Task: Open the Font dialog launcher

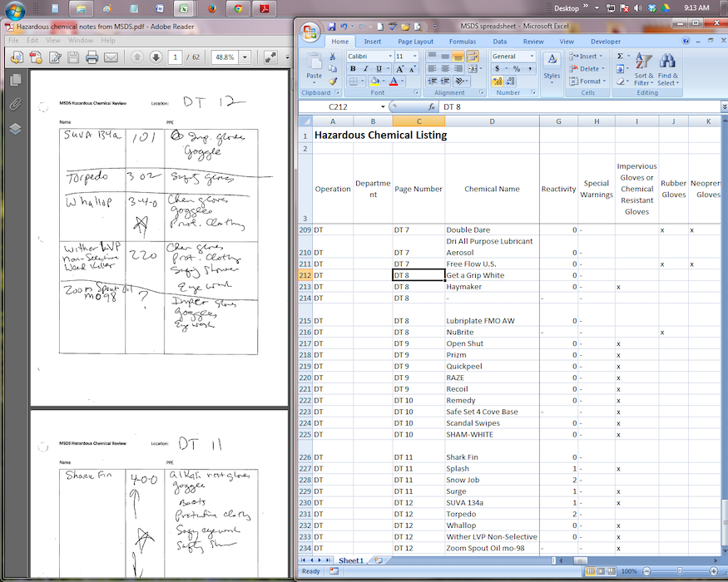Action: [x=416, y=93]
